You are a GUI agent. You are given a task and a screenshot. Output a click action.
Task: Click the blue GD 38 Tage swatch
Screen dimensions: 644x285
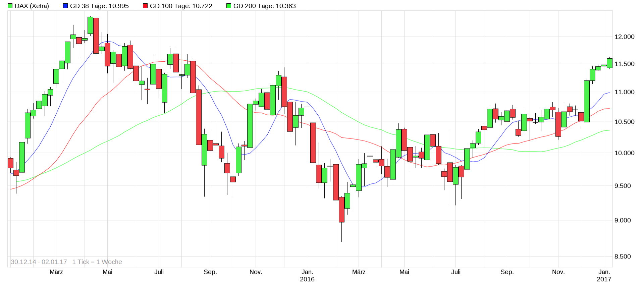[x=65, y=6]
